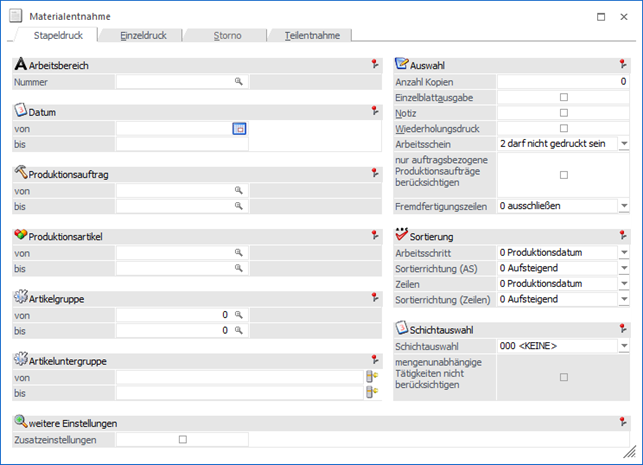Click the Anzahl Kopien input field
Screen dimensions: 643x465
tap(563, 82)
